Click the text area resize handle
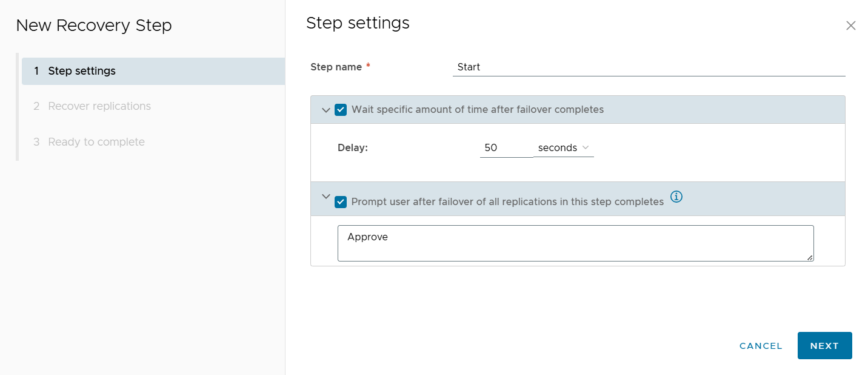 810,257
